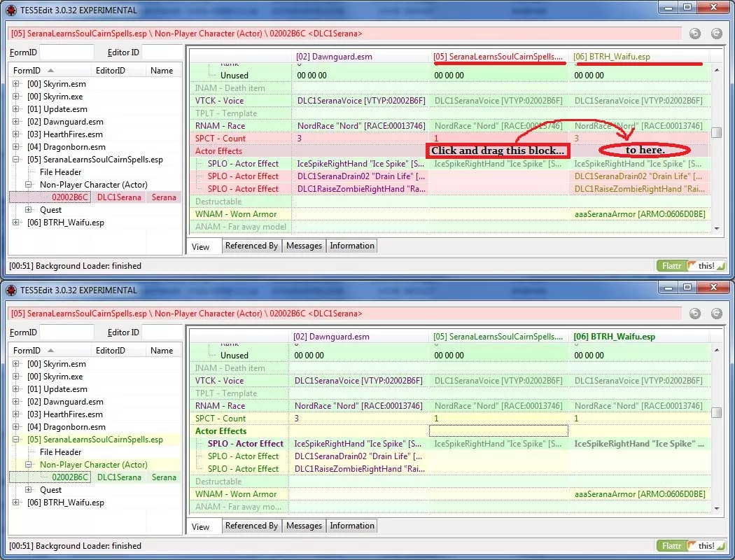Screen dimensions: 735x560
Task: Expand Skyrim.esm in the top window tree
Action: 16,84
